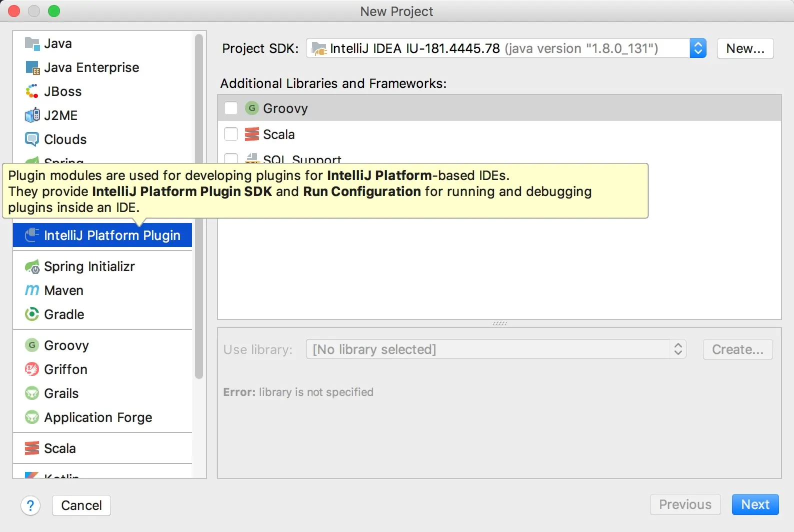Open help with question mark icon
Screen dimensions: 794x532
click(30, 505)
